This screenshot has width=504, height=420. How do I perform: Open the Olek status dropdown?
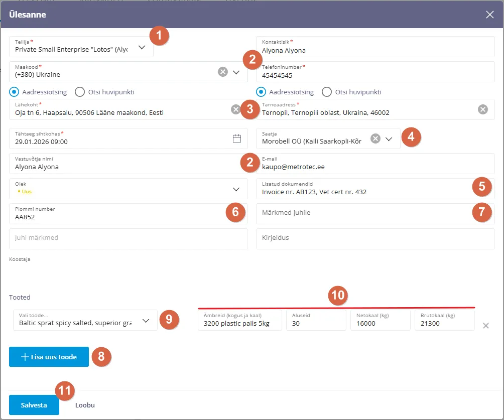click(236, 189)
